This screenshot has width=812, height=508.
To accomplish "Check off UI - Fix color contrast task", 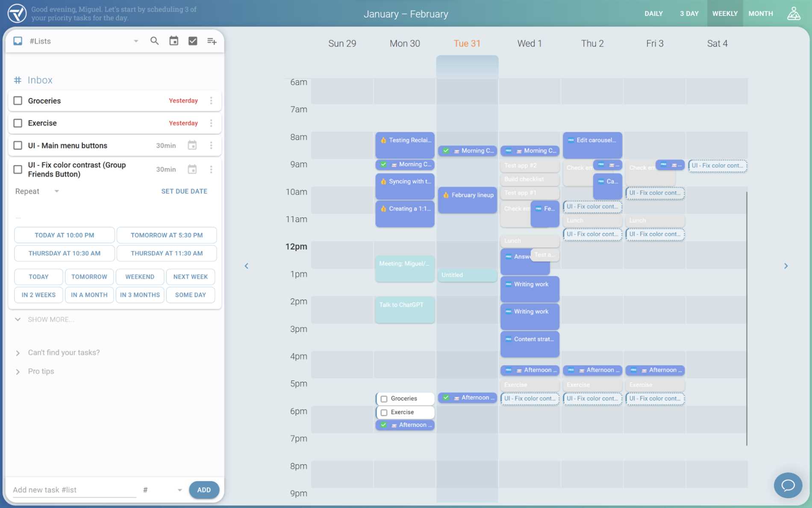I will click(18, 169).
